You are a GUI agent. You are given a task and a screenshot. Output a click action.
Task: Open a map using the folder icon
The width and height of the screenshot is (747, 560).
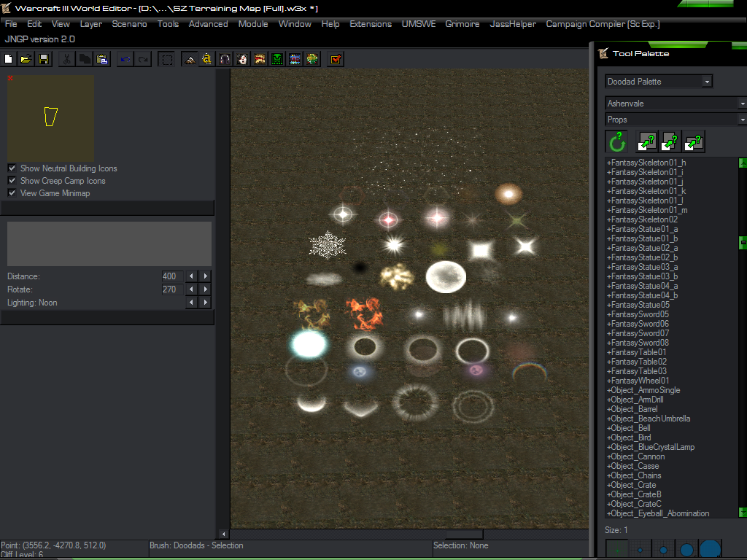click(26, 59)
